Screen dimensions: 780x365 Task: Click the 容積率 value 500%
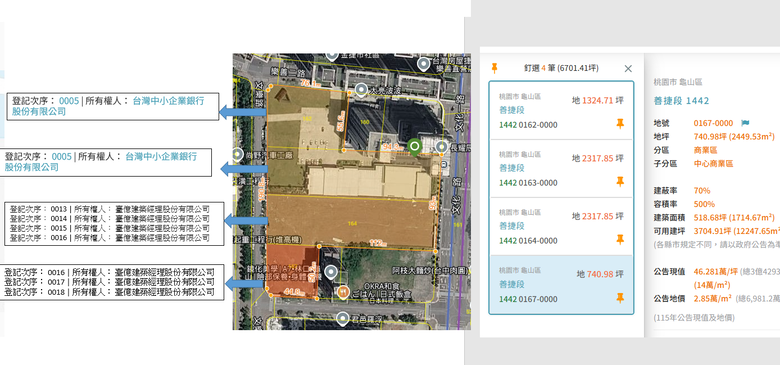click(x=704, y=204)
